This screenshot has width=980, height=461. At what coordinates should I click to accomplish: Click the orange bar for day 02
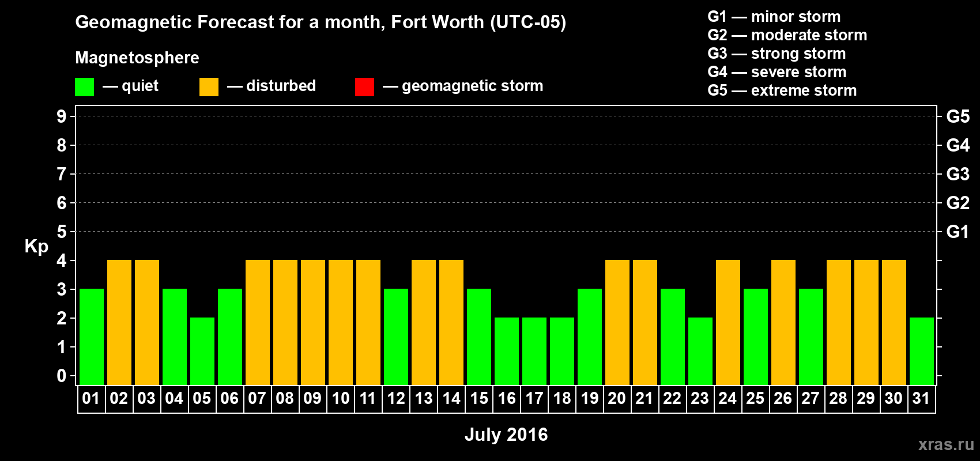(119, 323)
